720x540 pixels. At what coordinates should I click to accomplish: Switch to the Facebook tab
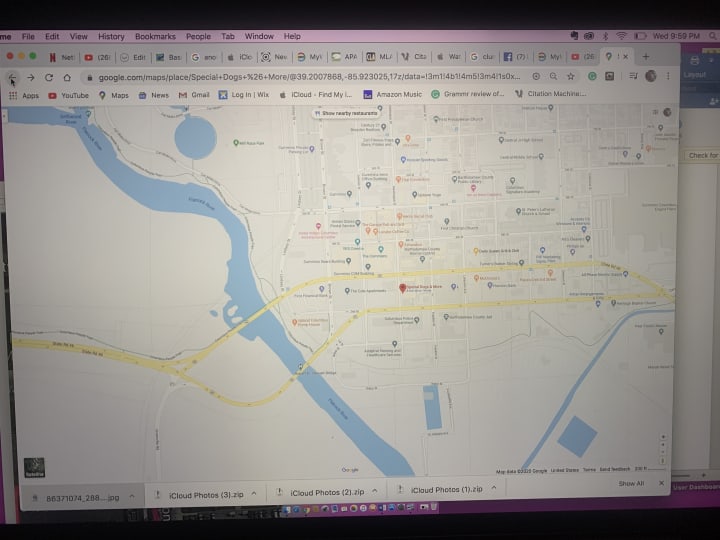tap(515, 56)
